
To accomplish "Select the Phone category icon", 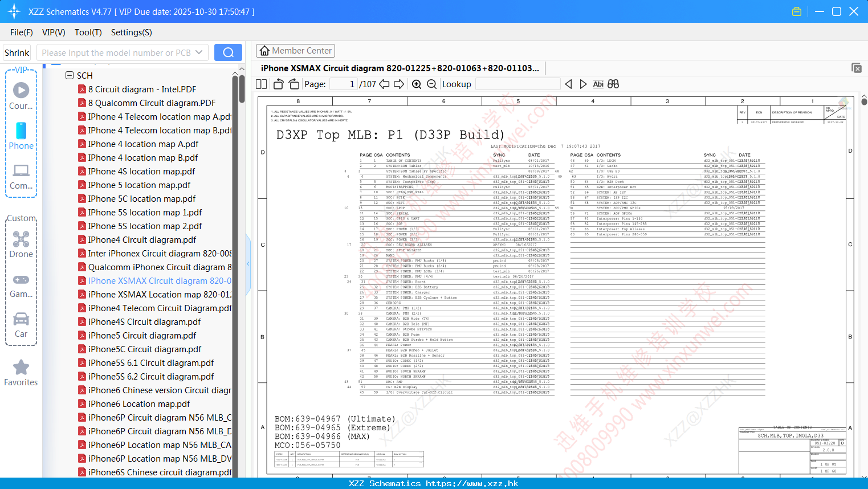I will point(21,136).
